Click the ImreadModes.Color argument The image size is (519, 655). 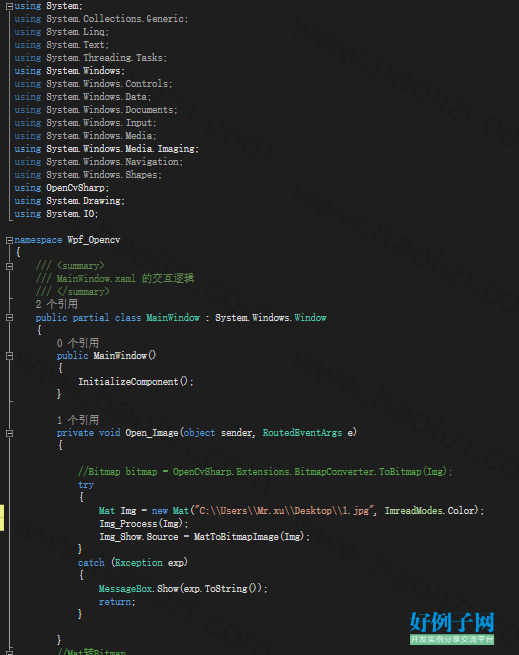click(x=431, y=511)
